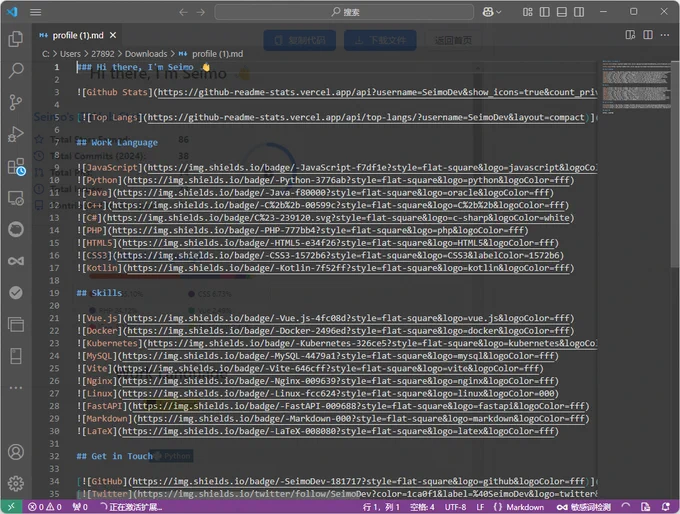Click the '## Skills' heading line
Viewport: 680px width, 514px height.
pyautogui.click(x=99, y=293)
